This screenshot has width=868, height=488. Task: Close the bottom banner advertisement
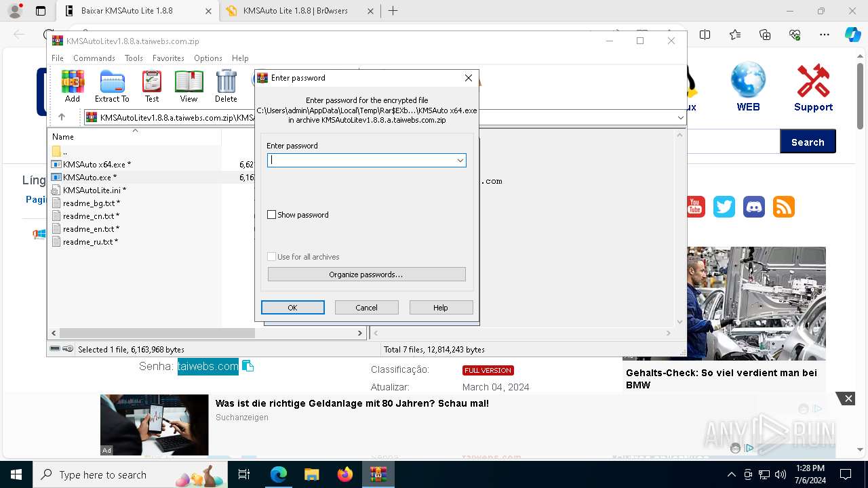[x=848, y=399]
